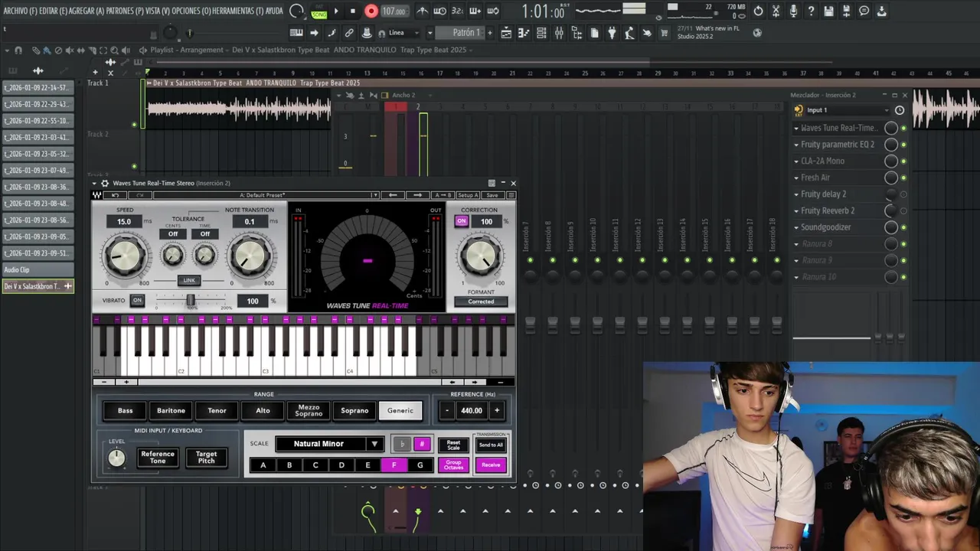The image size is (980, 551).
Task: Open the help question mark icon
Action: 811,11
